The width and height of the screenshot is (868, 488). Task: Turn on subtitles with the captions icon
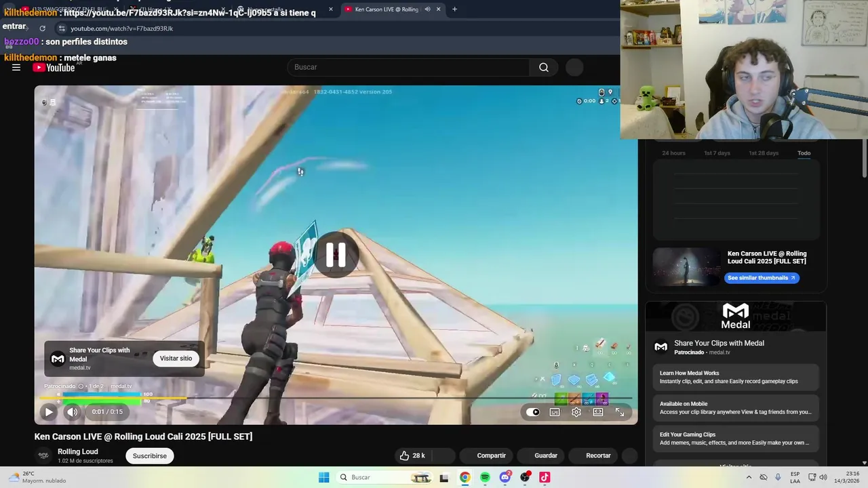(x=555, y=411)
